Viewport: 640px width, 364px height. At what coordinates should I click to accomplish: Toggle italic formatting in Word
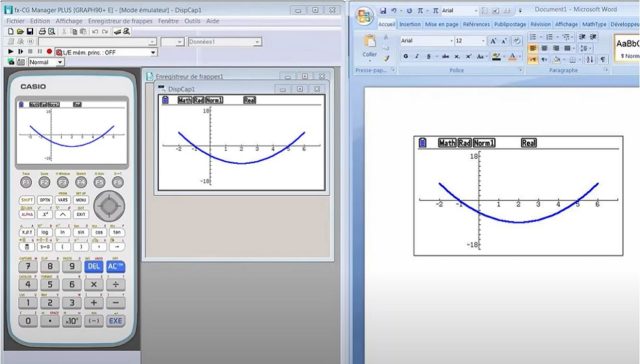point(417,56)
